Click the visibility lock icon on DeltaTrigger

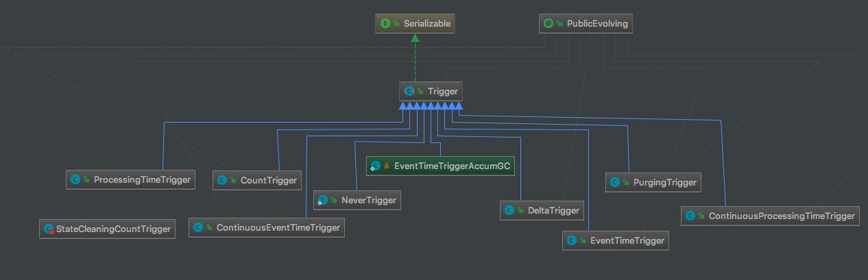(x=521, y=211)
